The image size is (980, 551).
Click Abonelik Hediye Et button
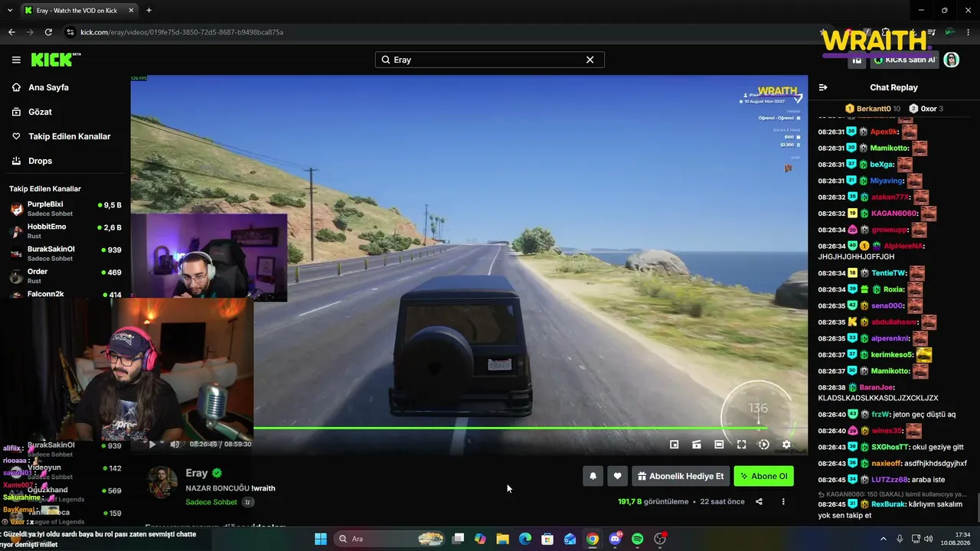pos(680,476)
